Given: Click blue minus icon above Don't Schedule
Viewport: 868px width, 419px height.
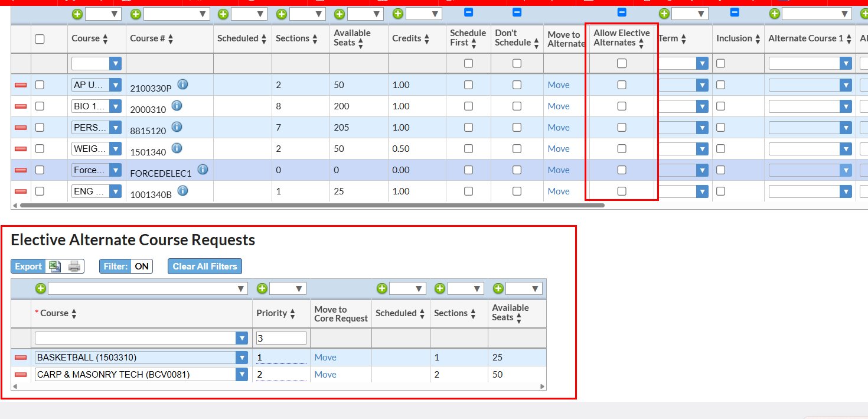Looking at the screenshot, I should (517, 12).
